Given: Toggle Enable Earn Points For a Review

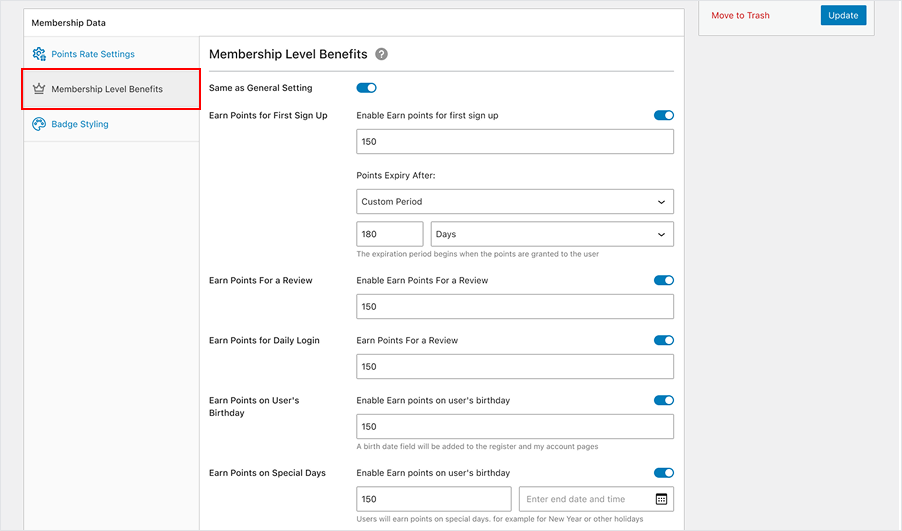Looking at the screenshot, I should click(x=663, y=280).
